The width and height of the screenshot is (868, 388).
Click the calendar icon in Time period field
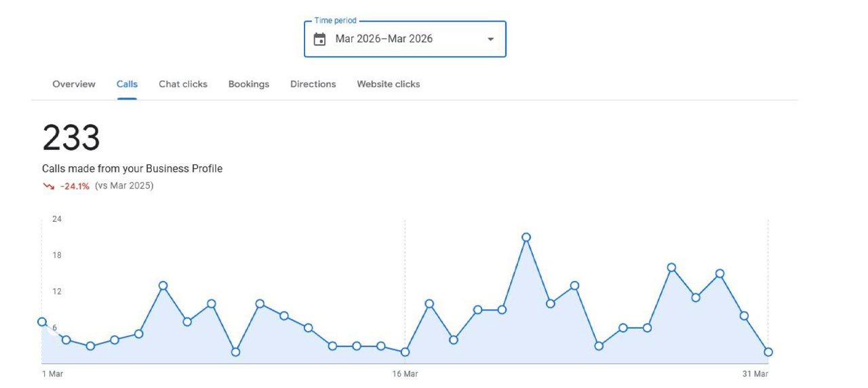pos(320,39)
